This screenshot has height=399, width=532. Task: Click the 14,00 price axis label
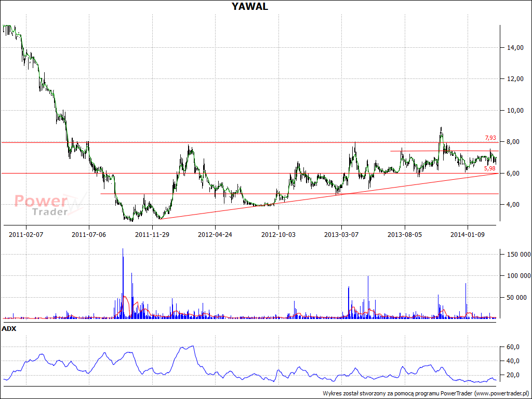(515, 48)
